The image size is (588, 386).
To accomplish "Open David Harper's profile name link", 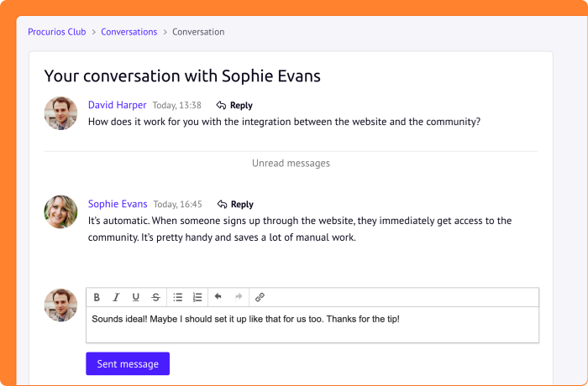I will point(117,105).
